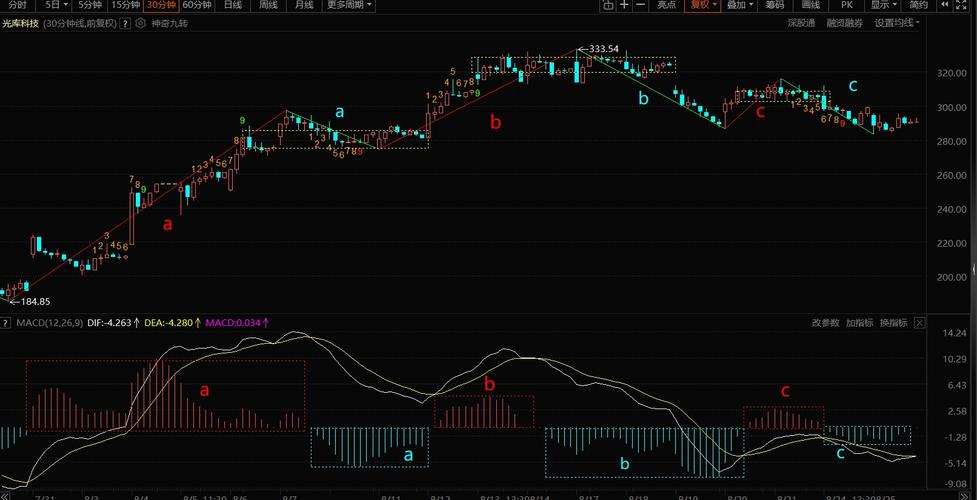977x500 pixels.
Task: Toggle the 筹码 chip distribution panel
Action: [x=774, y=5]
